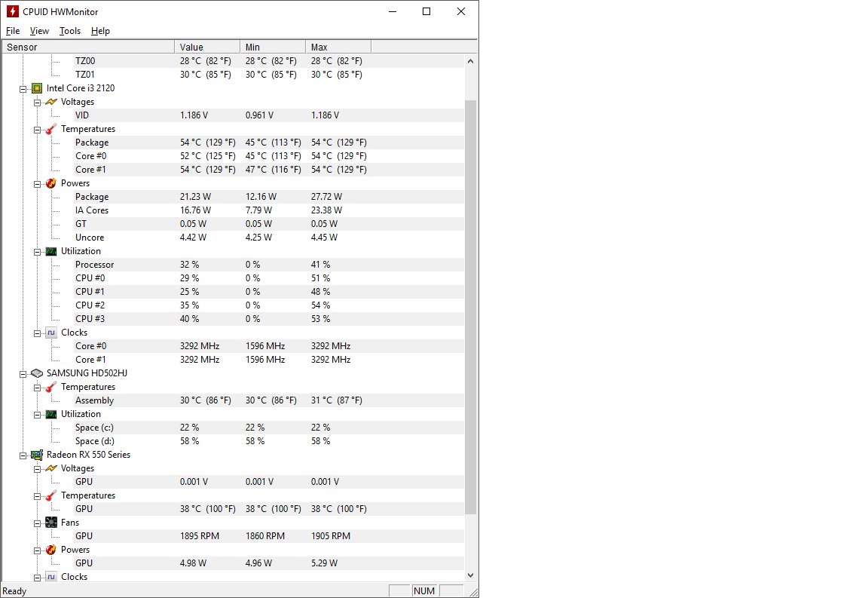
Task: Minimize the HWMonitor window
Action: (x=393, y=11)
